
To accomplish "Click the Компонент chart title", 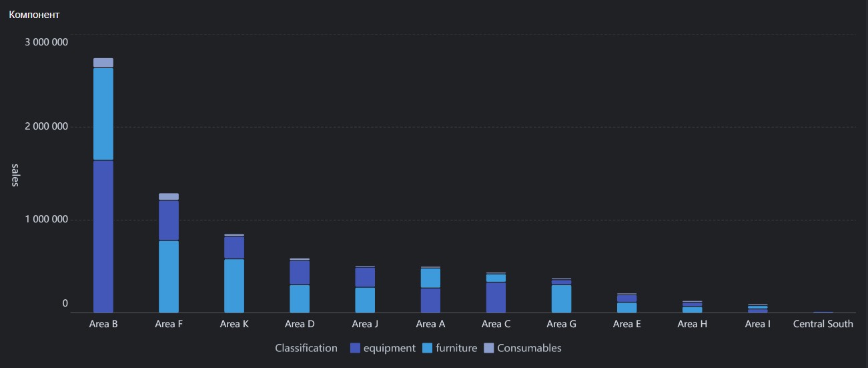I will (x=34, y=14).
